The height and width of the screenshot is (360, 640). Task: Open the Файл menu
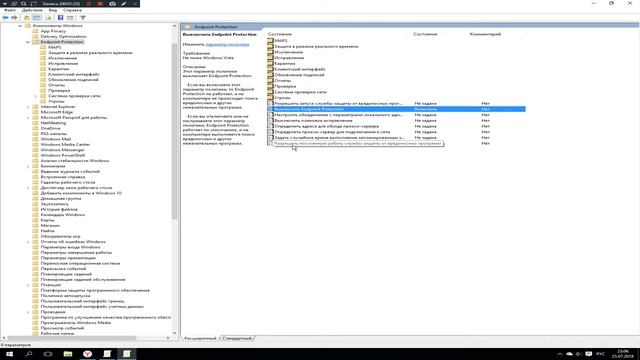(x=10, y=10)
